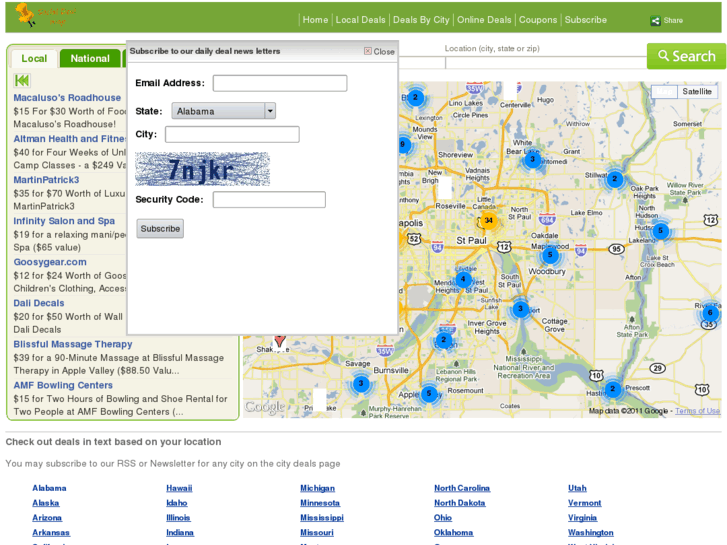Switch to the National deals tab
Viewport: 727px width, 545px height.
[90, 58]
